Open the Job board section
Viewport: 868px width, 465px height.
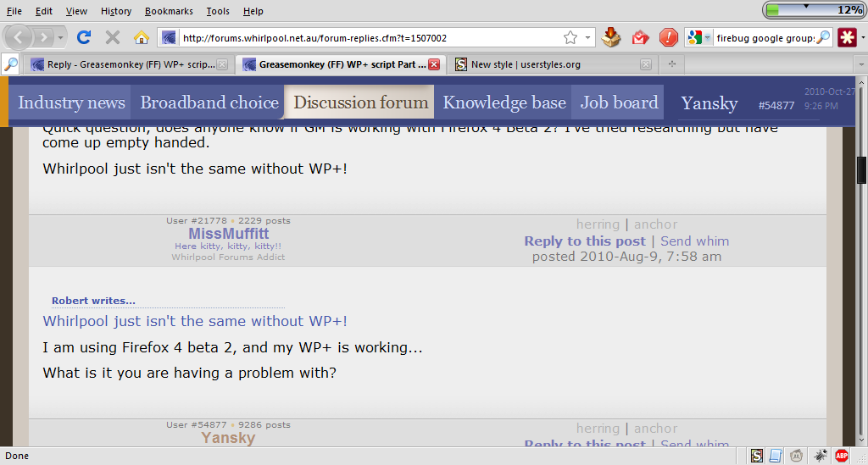[619, 102]
